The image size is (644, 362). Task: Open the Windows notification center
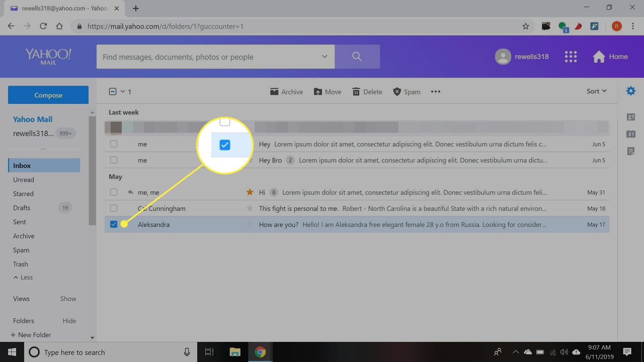(627, 352)
